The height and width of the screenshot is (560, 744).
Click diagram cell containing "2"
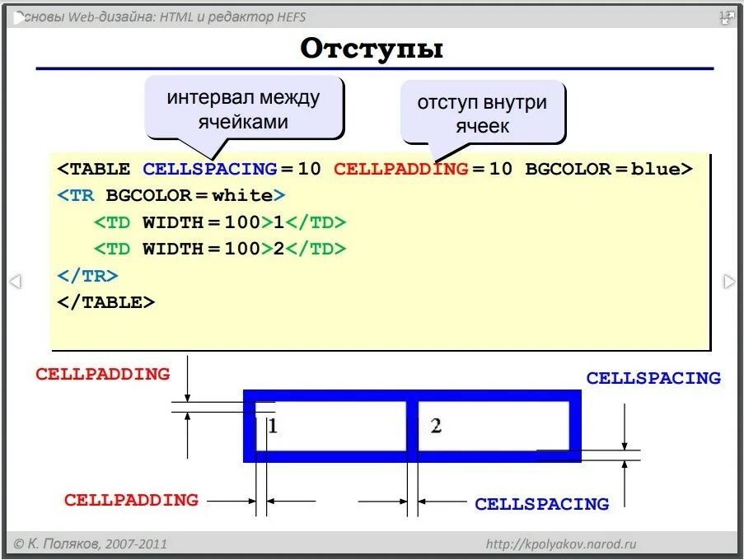click(494, 426)
